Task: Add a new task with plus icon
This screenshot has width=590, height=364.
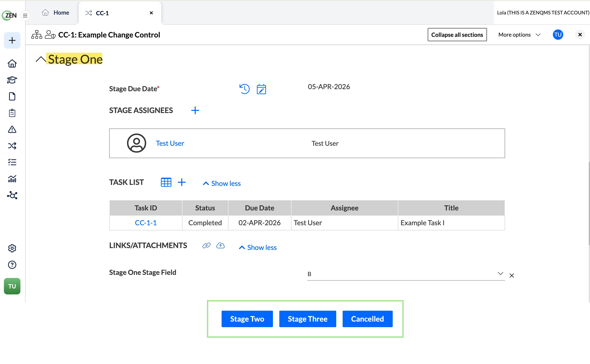Action: [182, 182]
